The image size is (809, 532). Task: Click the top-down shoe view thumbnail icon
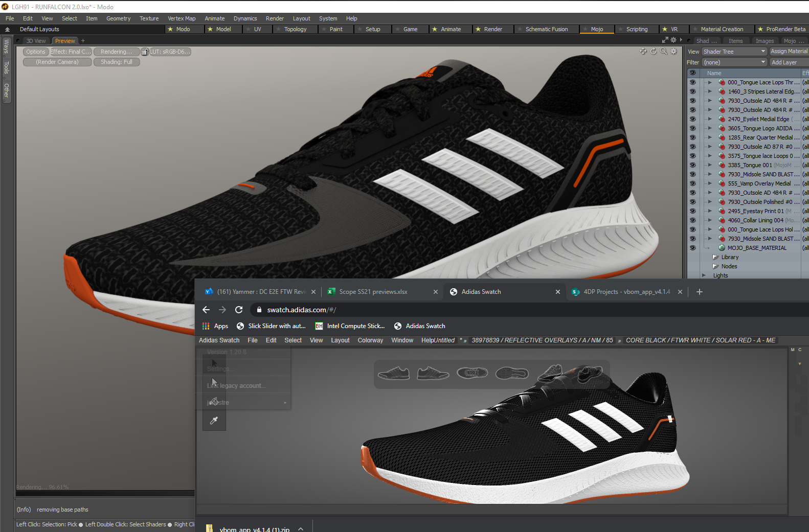click(472, 373)
